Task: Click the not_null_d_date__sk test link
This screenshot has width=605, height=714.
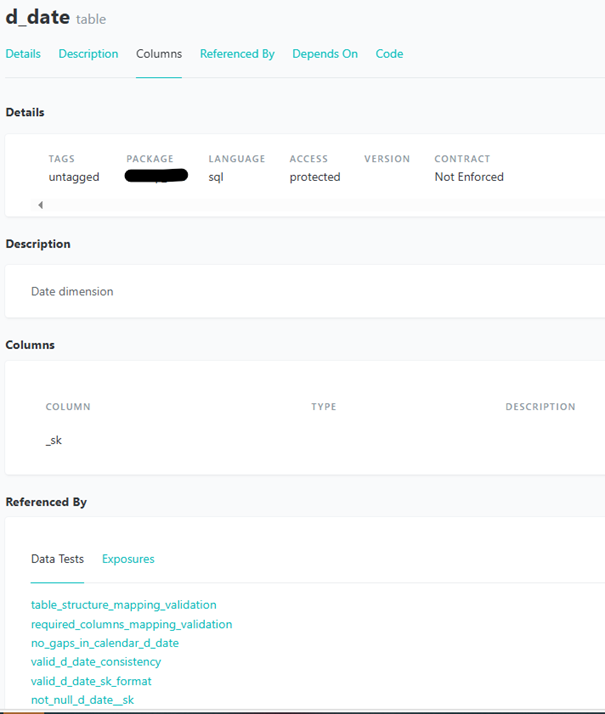Action: [82, 700]
